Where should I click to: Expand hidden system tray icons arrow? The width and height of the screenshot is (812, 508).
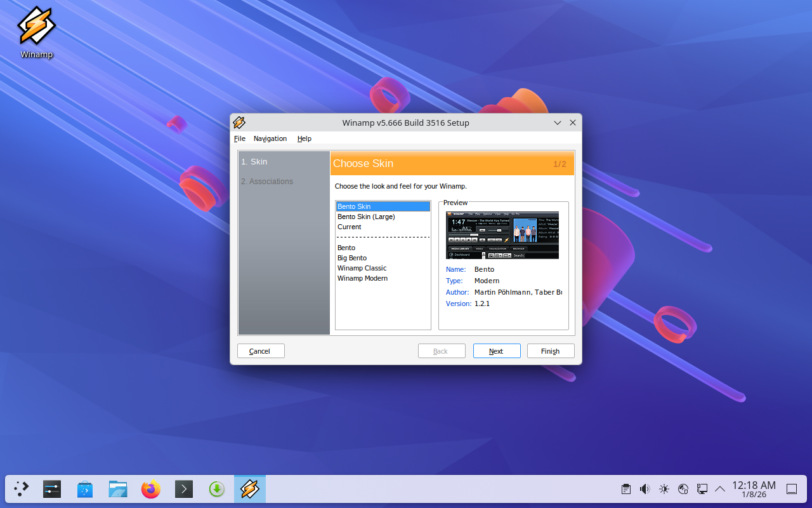click(720, 489)
